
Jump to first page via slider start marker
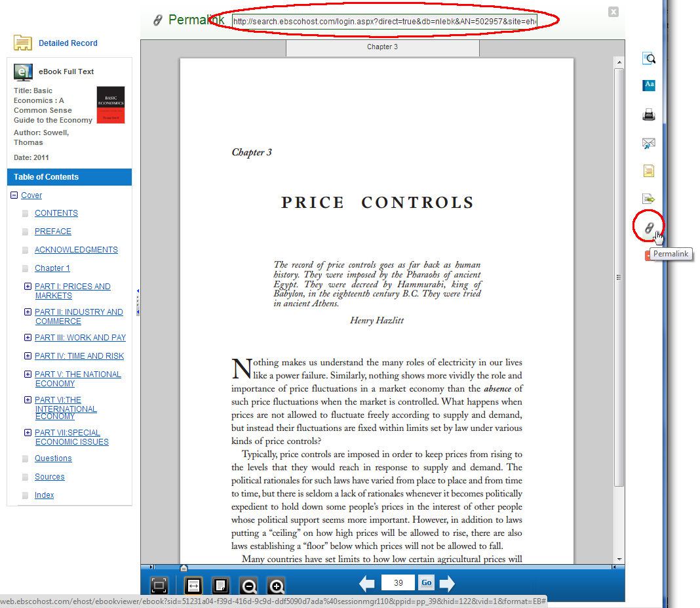152,567
